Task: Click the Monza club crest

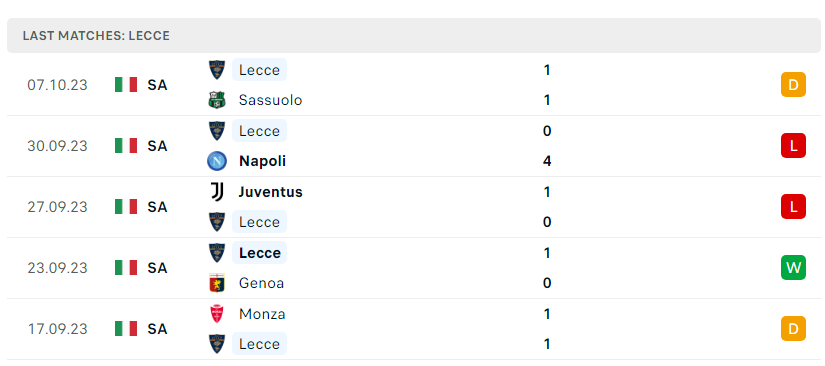Action: (x=217, y=314)
